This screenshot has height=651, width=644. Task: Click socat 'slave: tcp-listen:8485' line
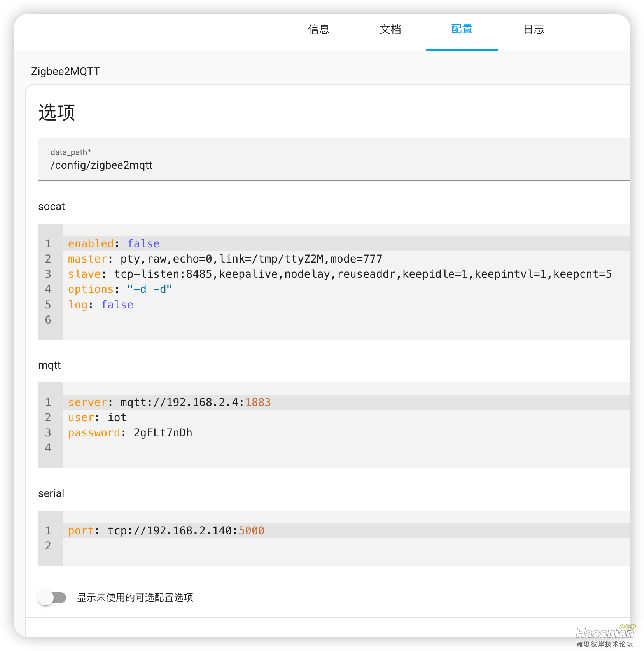click(x=346, y=274)
